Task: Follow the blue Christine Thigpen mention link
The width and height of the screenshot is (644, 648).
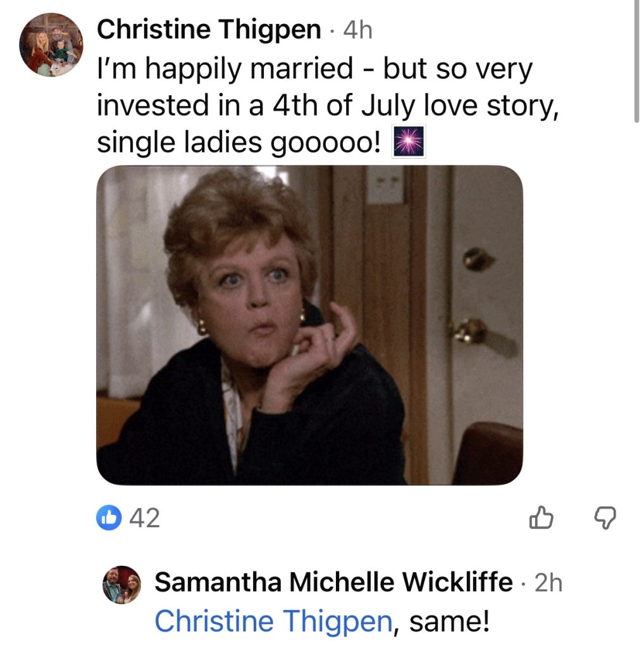Action: (273, 621)
